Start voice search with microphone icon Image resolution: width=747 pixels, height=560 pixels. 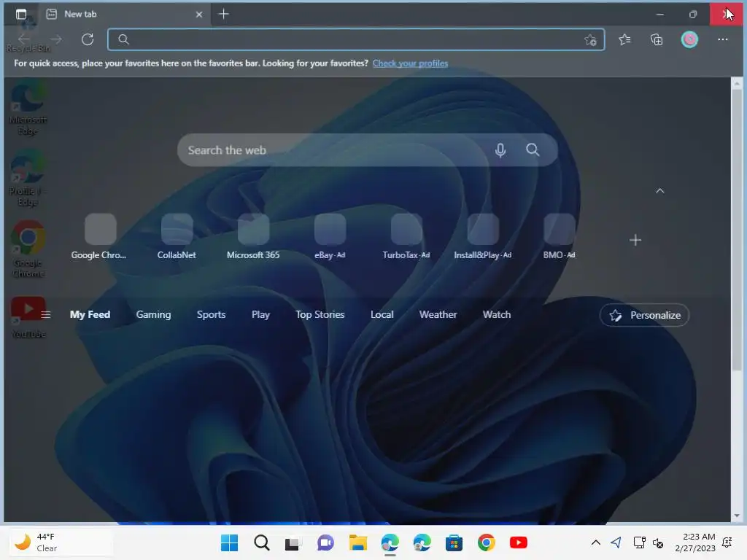[x=500, y=150]
